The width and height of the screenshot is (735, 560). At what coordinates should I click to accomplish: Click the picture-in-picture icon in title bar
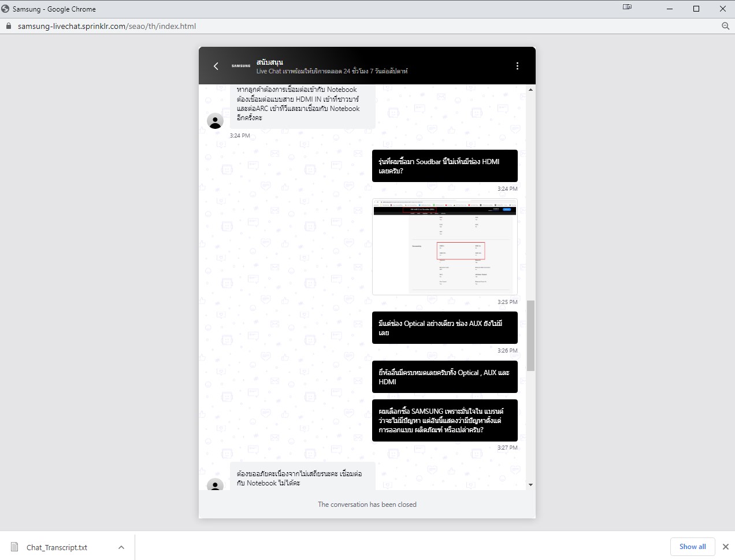tap(628, 7)
